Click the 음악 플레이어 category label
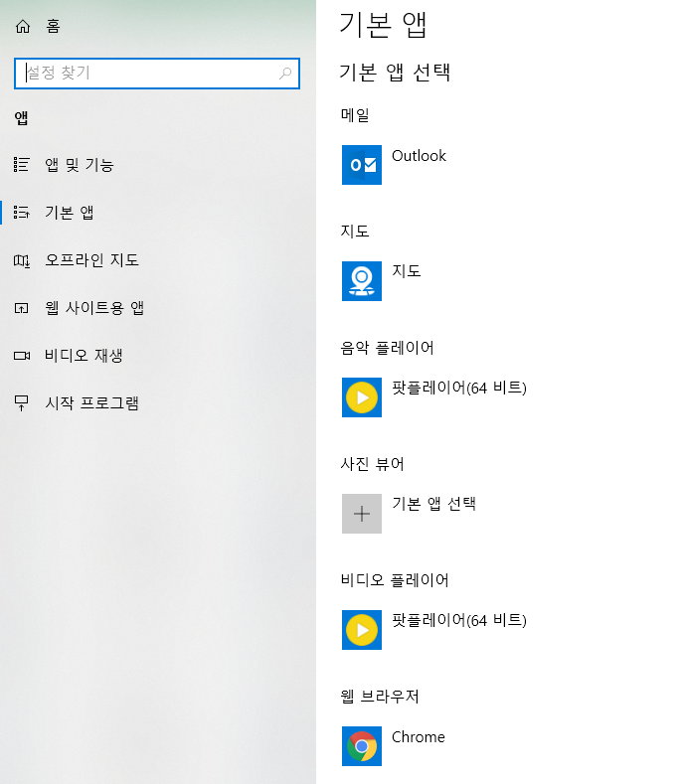 [x=387, y=348]
